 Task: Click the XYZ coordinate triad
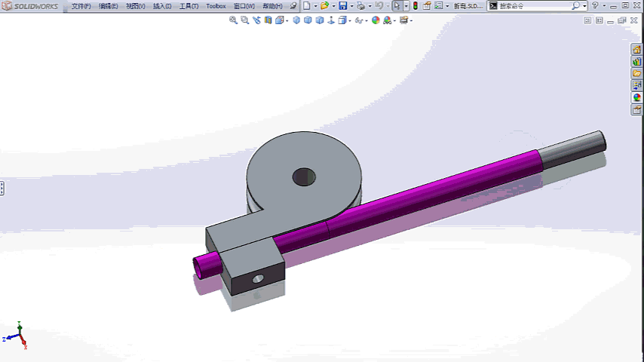pos(16,336)
